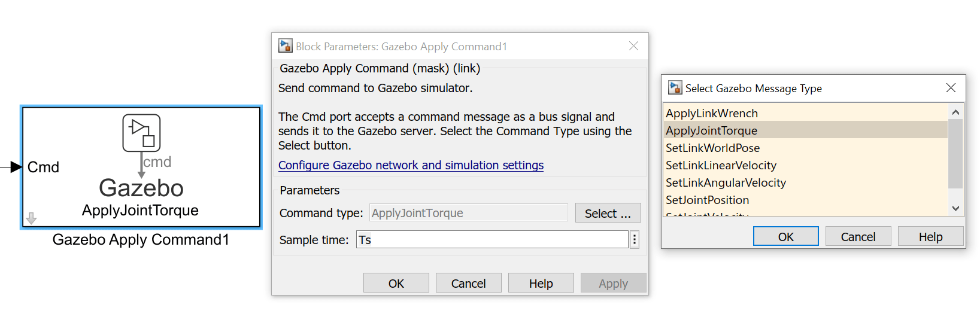Choose SetLinkLinearVelocity in the list
This screenshot has height=335, width=980.
point(721,165)
